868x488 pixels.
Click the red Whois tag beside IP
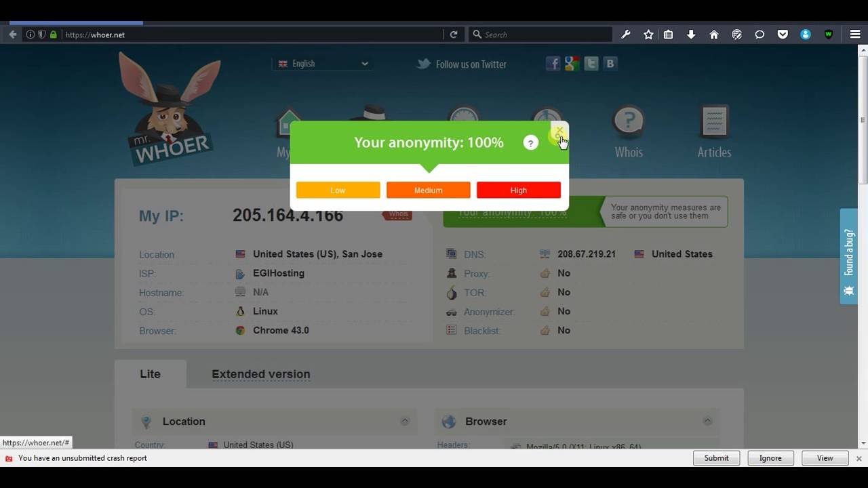tap(398, 215)
